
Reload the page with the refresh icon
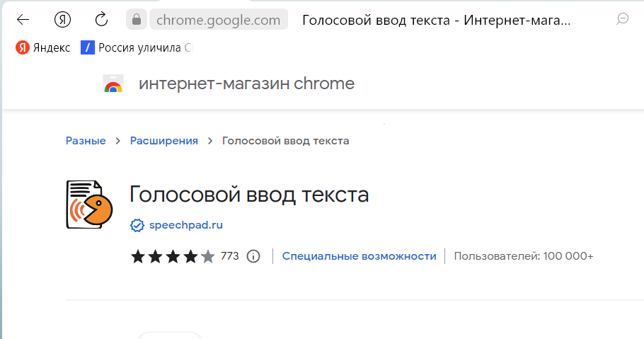coord(101,19)
